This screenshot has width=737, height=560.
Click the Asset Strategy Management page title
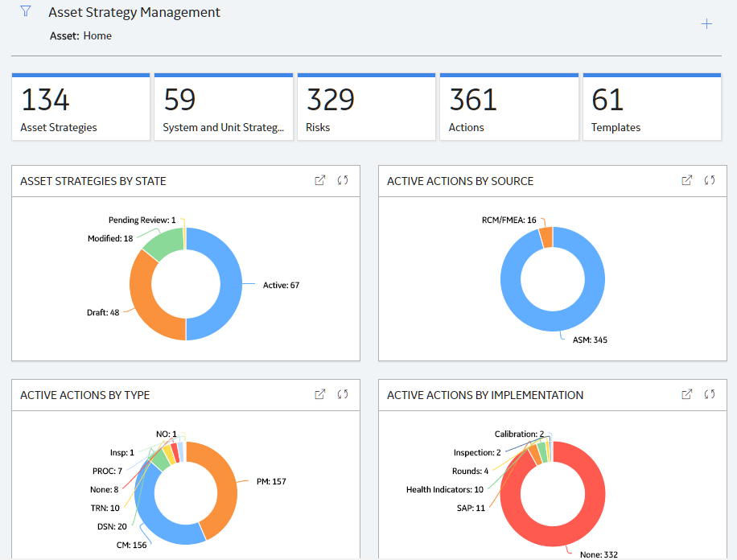[134, 12]
